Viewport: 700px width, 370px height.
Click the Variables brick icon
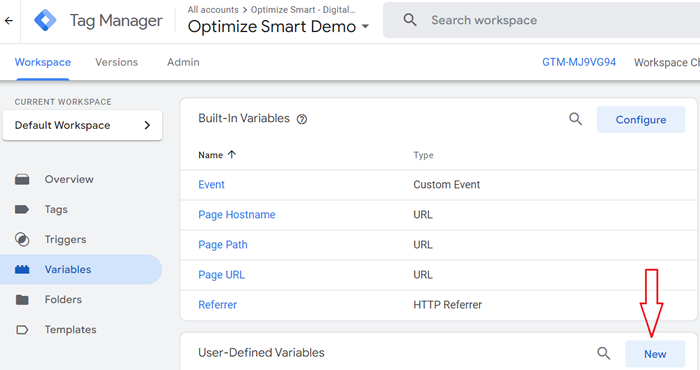tap(22, 270)
